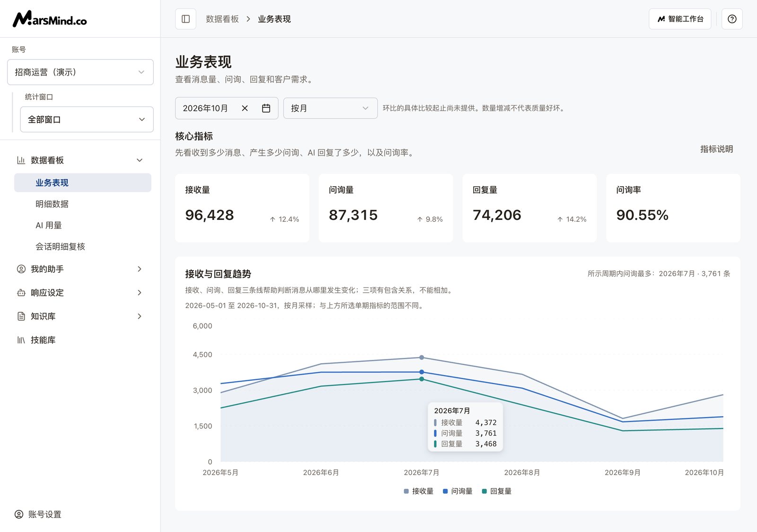Open 账号设置 at sidebar bottom
This screenshot has height=532, width=757.
(38, 515)
